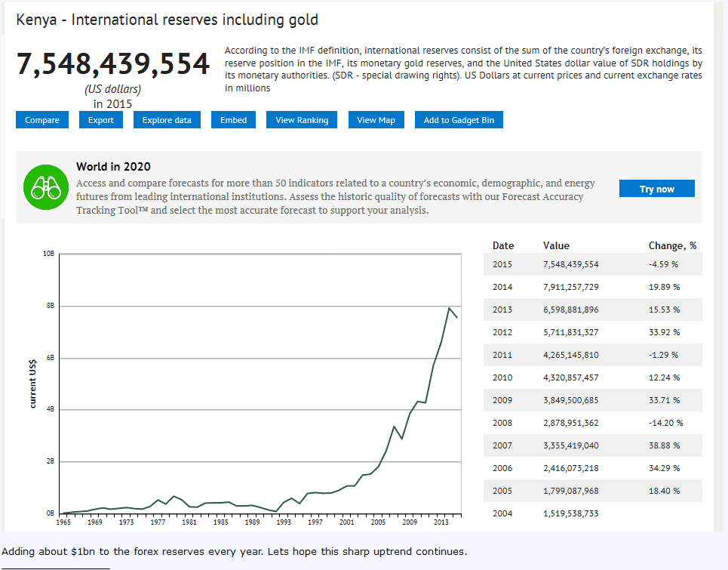728x570 pixels.
Task: Click the 19.89 % change cell
Action: coord(665,287)
